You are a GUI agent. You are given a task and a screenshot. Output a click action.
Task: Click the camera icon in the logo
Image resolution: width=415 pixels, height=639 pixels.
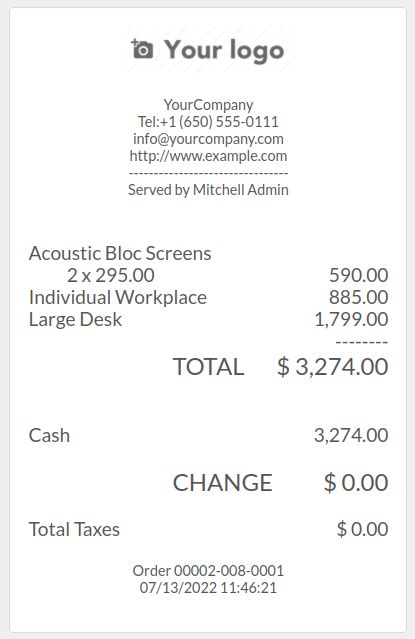click(142, 49)
